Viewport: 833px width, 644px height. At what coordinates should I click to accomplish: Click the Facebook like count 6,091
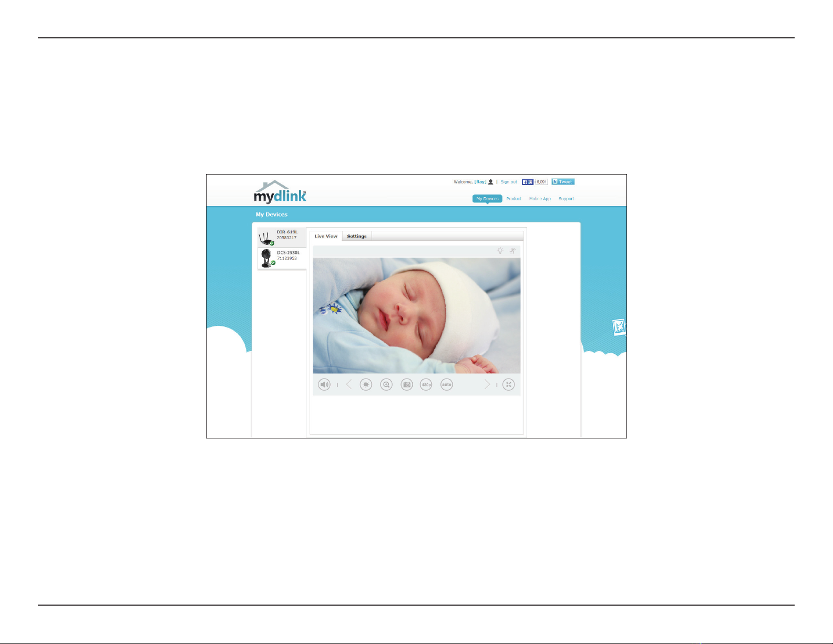point(542,182)
